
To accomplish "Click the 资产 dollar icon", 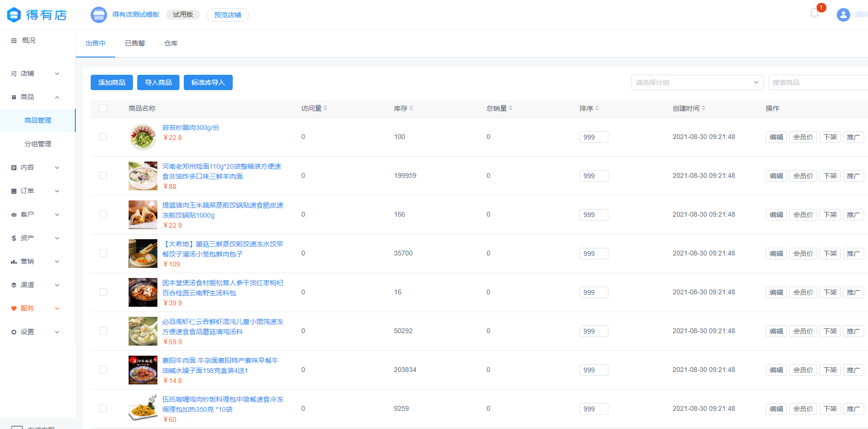I will pyautogui.click(x=14, y=238).
